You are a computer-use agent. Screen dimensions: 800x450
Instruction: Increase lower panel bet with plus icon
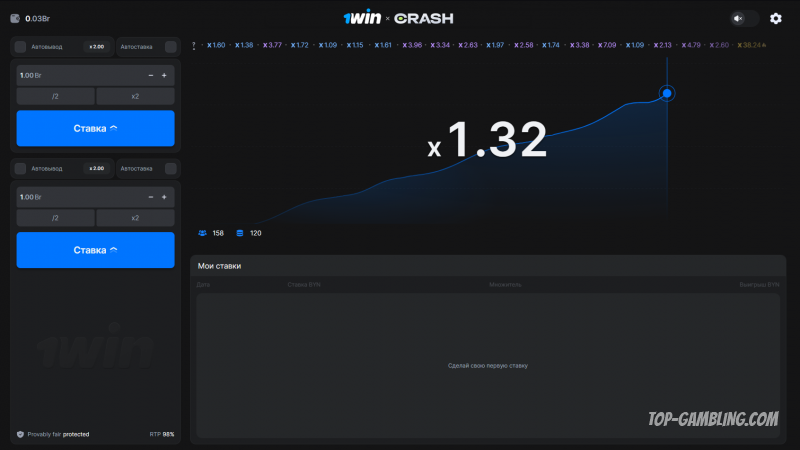click(164, 197)
